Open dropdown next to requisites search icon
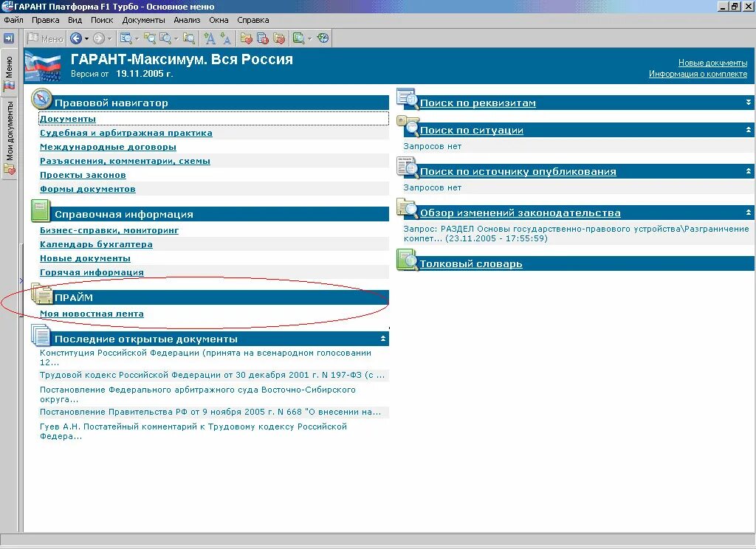The width and height of the screenshot is (756, 549). (137, 38)
